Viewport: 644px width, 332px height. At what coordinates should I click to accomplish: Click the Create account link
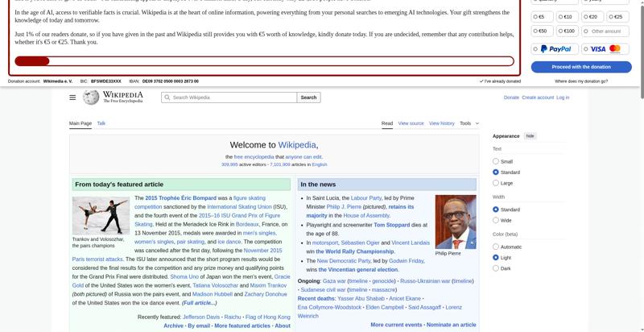tap(537, 98)
